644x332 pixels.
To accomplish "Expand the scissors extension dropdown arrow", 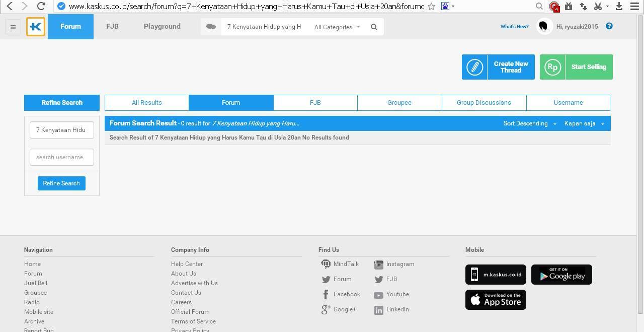I will point(607,6).
